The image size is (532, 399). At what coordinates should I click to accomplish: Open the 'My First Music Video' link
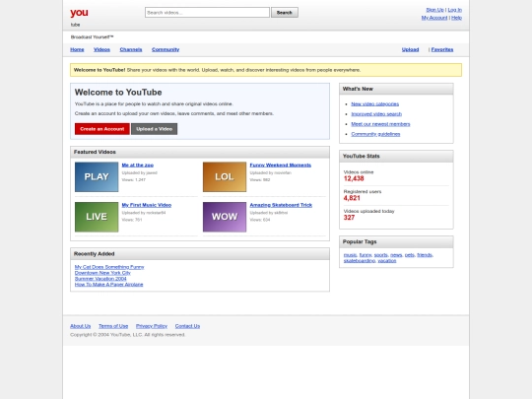tap(147, 205)
